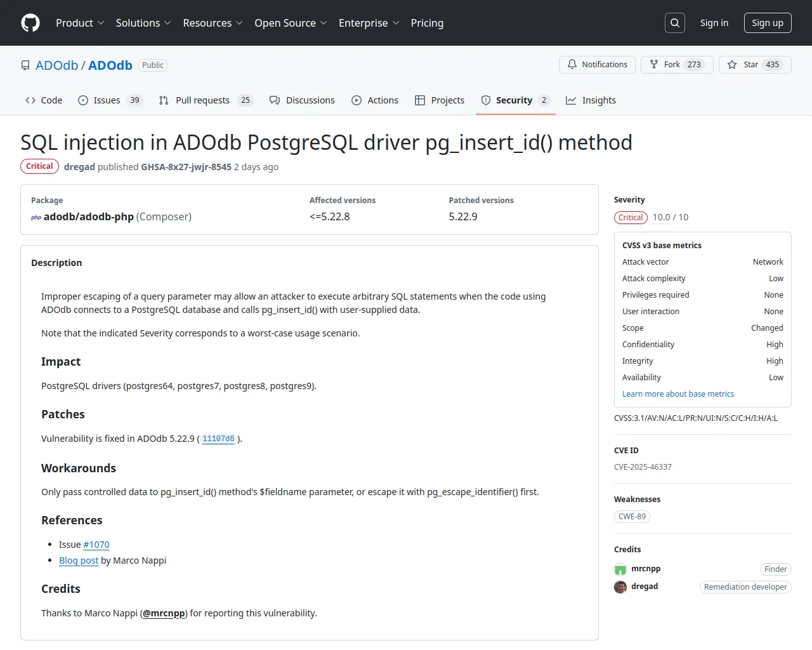Click the Actions play icon
The width and height of the screenshot is (812, 650).
[357, 100]
